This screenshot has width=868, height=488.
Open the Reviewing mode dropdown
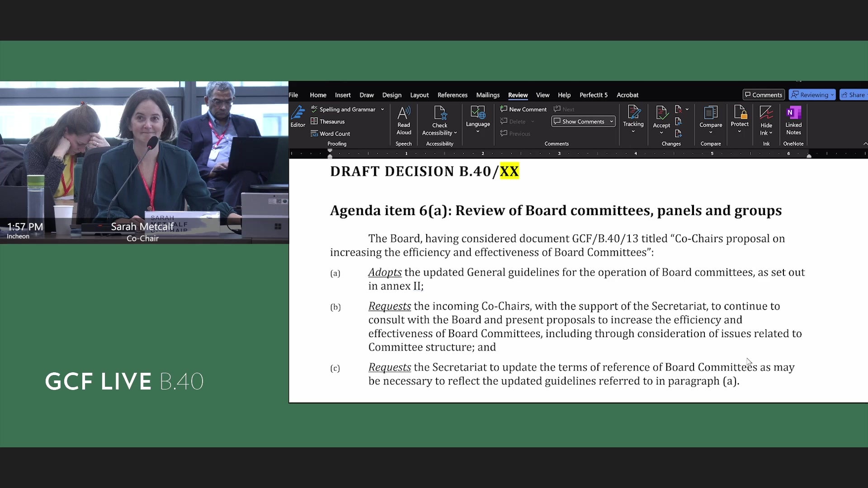[812, 95]
